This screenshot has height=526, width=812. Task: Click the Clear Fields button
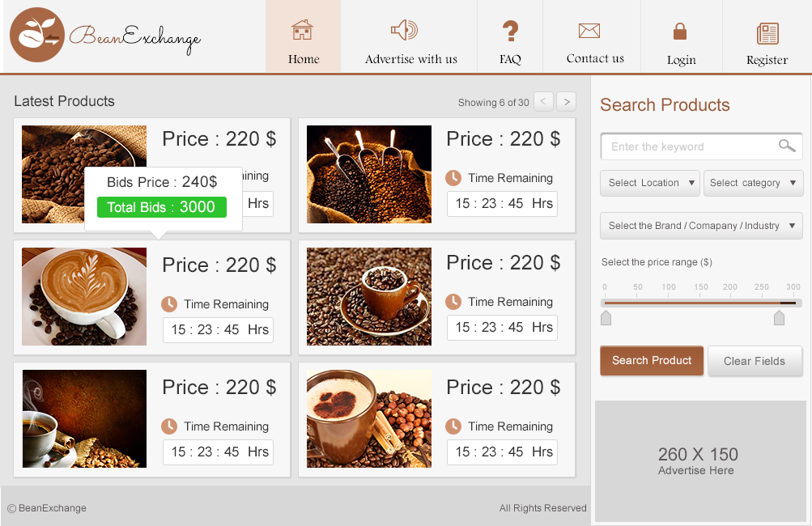pos(755,361)
